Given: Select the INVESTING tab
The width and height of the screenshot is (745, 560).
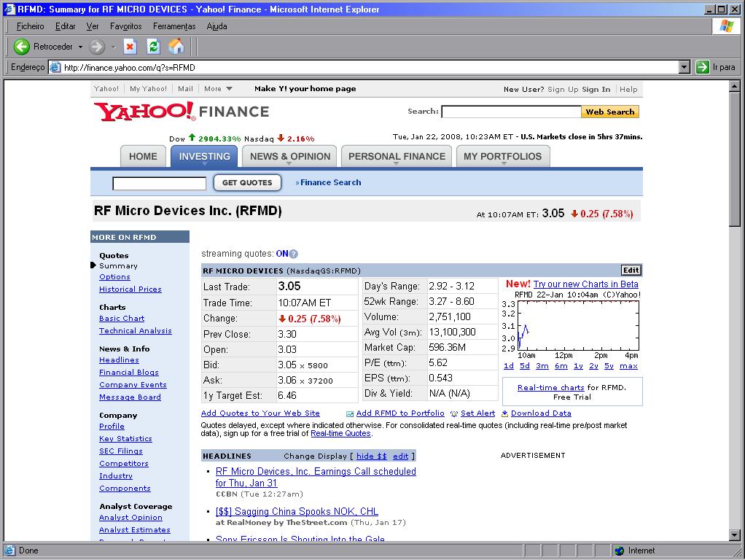Looking at the screenshot, I should [204, 156].
